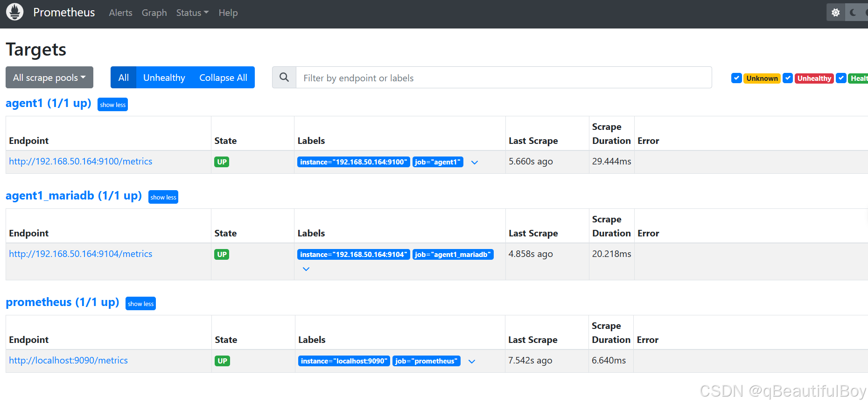The width and height of the screenshot is (868, 406).
Task: Expand labels chevron for agent1_mariadb target
Action: pyautogui.click(x=306, y=269)
